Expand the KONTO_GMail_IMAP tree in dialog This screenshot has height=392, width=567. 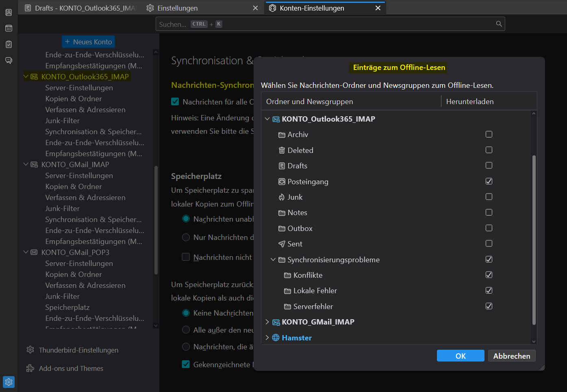point(267,322)
